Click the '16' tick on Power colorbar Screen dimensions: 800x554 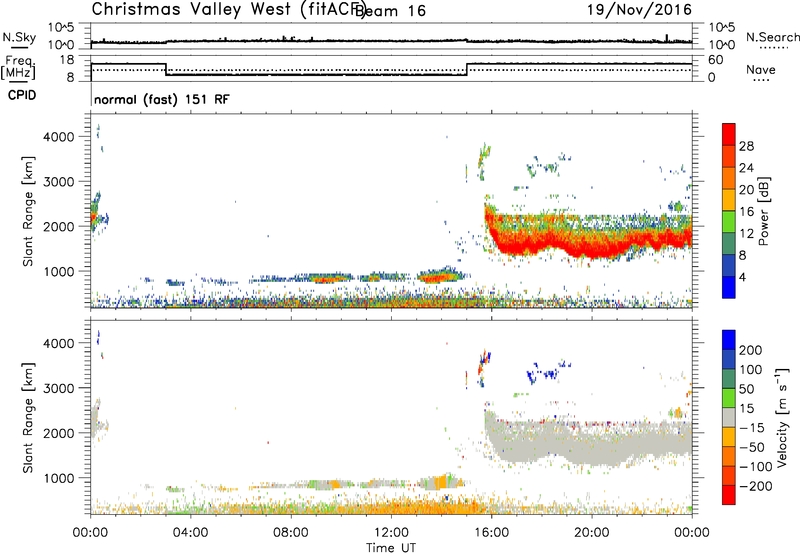coord(746,212)
